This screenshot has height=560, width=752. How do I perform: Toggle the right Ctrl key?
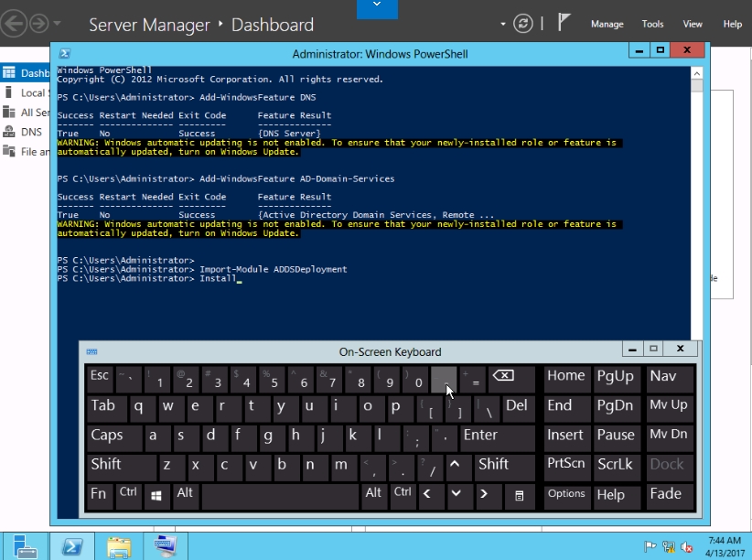[x=403, y=496]
